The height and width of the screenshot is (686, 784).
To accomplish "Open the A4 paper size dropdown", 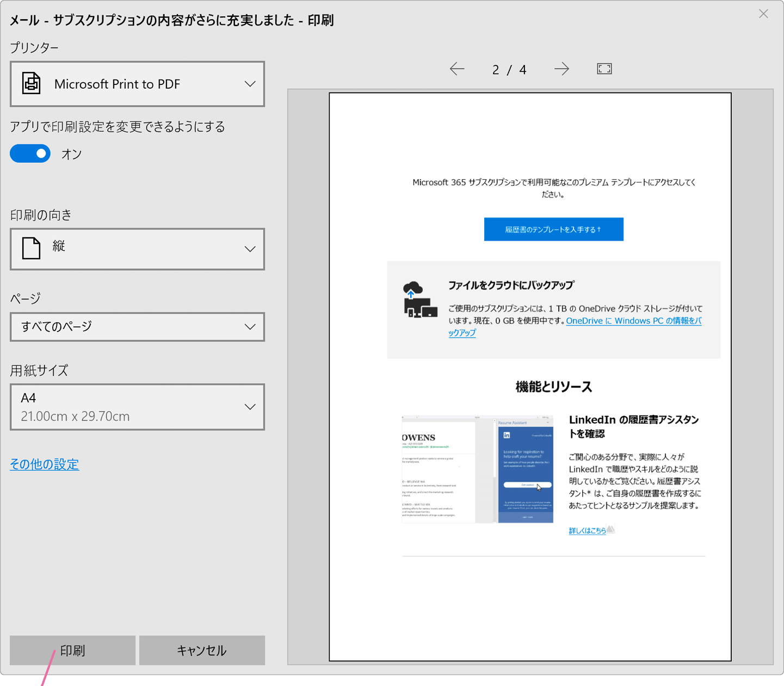I will [x=137, y=407].
